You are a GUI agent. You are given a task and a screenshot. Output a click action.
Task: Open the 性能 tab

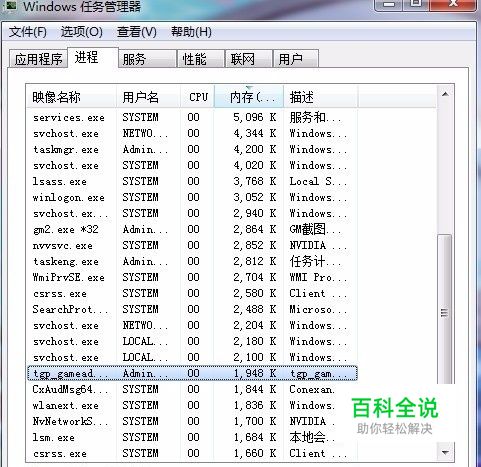point(201,59)
